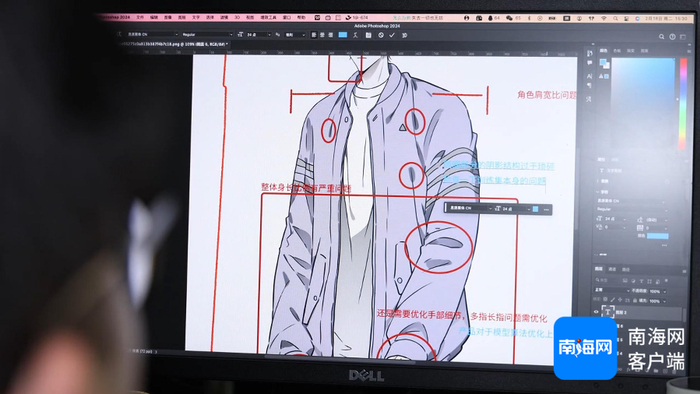The image size is (700, 394).
Task: Open workspace switcher icon at top right
Action: pyautogui.click(x=683, y=37)
